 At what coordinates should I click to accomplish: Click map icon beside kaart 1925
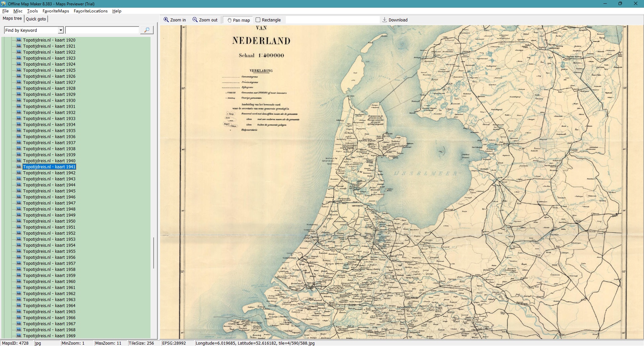point(19,70)
